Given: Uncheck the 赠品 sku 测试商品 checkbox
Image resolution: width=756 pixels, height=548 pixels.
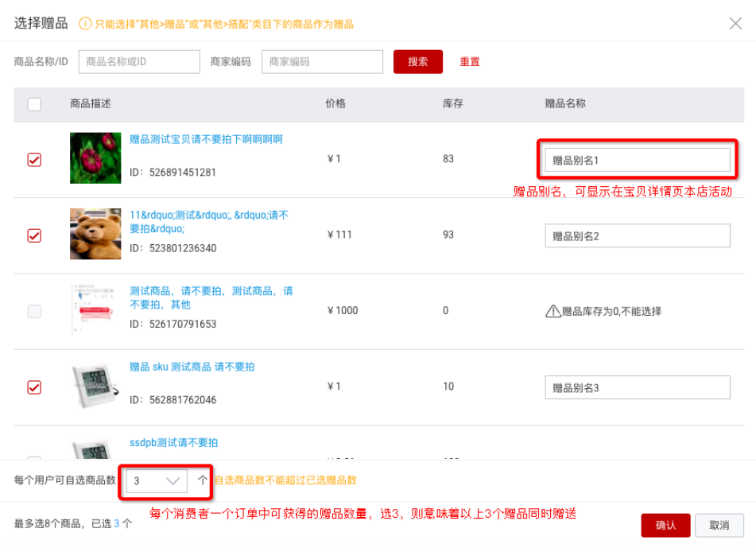Looking at the screenshot, I should (x=34, y=387).
